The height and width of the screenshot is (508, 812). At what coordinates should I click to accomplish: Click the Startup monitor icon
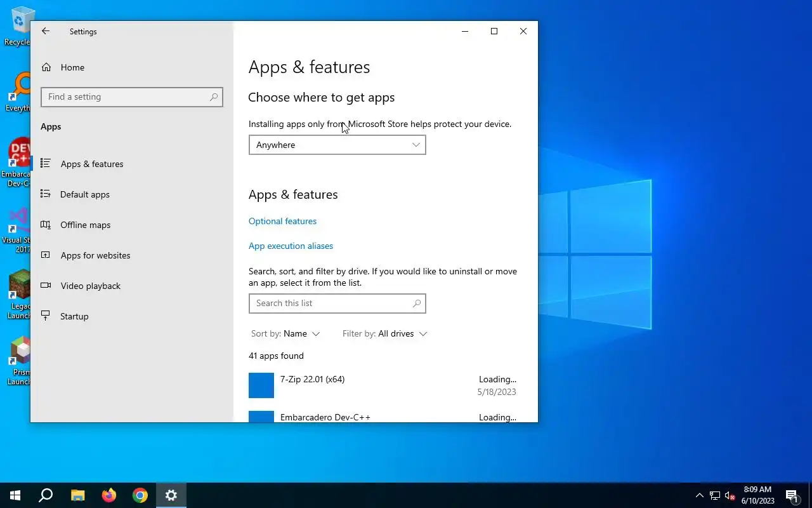pos(46,316)
